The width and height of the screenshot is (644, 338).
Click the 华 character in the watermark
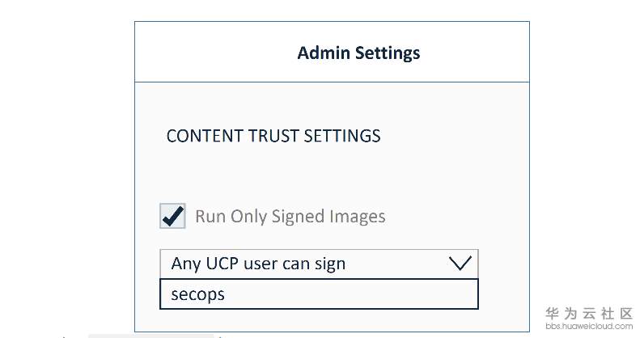point(552,313)
